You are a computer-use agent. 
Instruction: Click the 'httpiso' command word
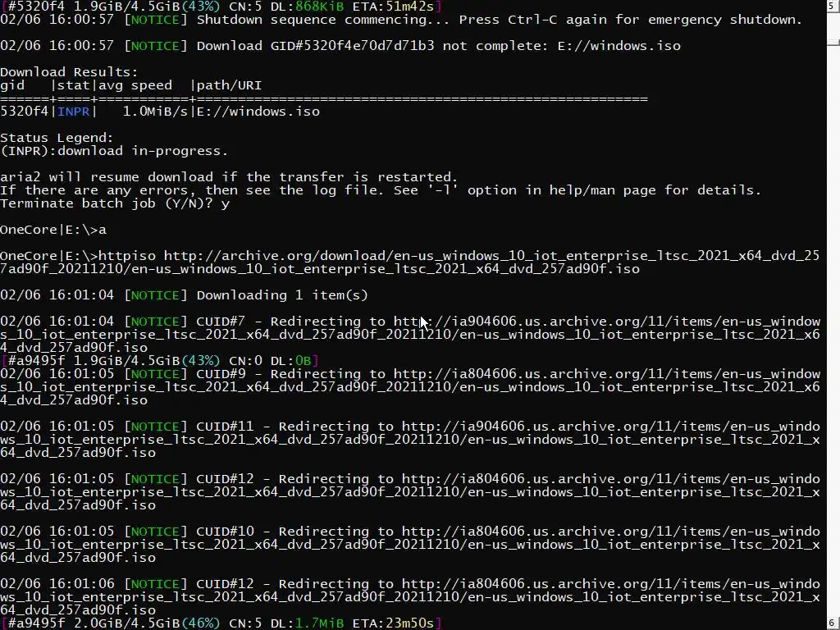coord(127,256)
